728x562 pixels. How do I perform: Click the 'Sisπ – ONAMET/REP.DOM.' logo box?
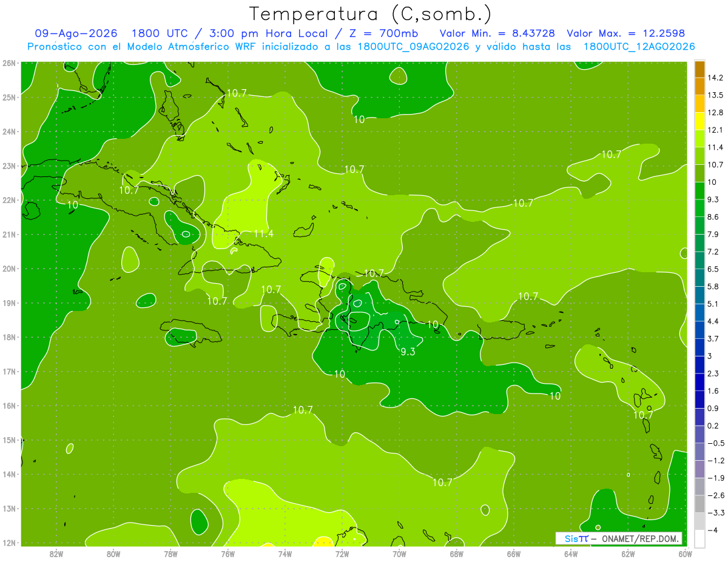pyautogui.click(x=619, y=538)
